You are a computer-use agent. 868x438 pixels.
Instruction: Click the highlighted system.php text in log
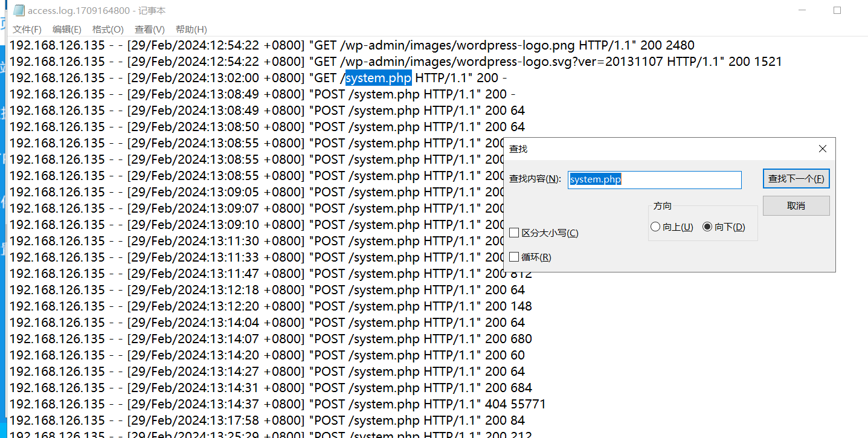coord(378,78)
